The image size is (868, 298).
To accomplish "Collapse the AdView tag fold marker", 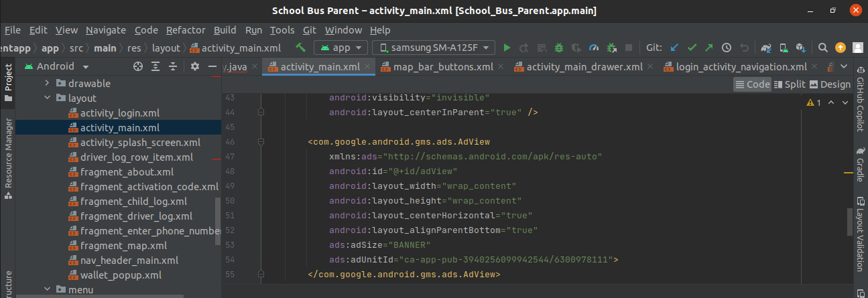I will click(262, 142).
